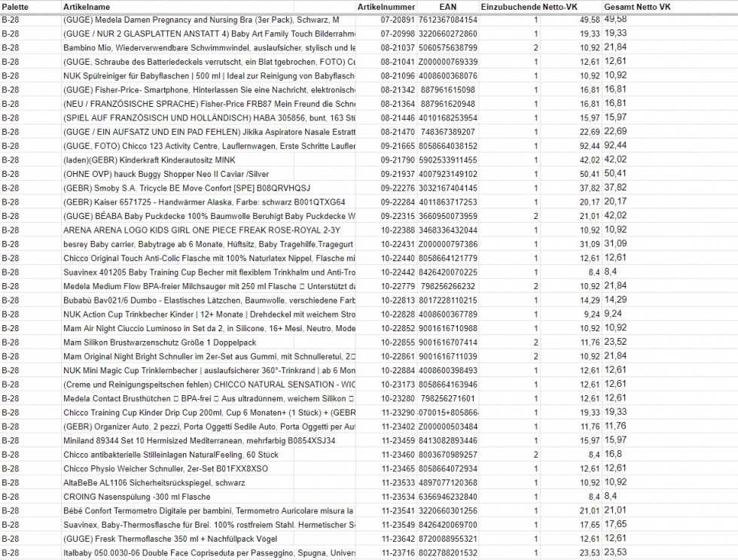738x560 pixels.
Task: Click the NUK Action Cup Trinkbecher cell
Action: tap(209, 315)
